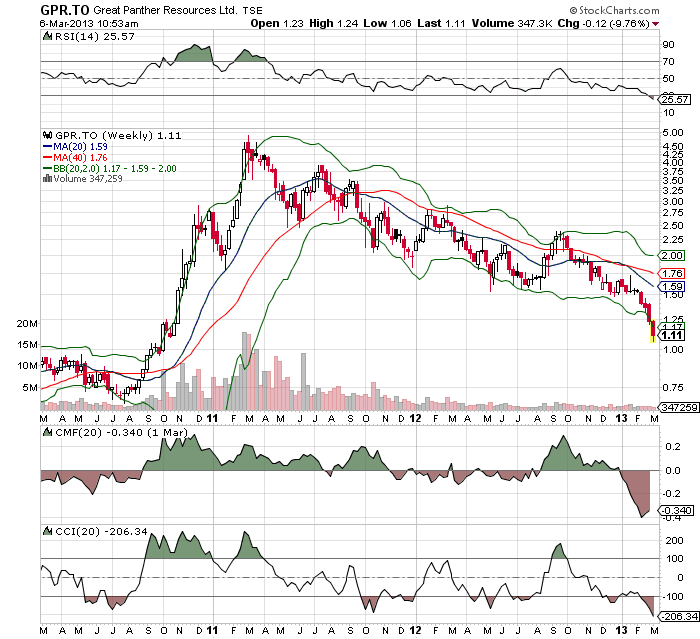
Task: Click the Volume 347.3K header value
Action: click(x=512, y=24)
